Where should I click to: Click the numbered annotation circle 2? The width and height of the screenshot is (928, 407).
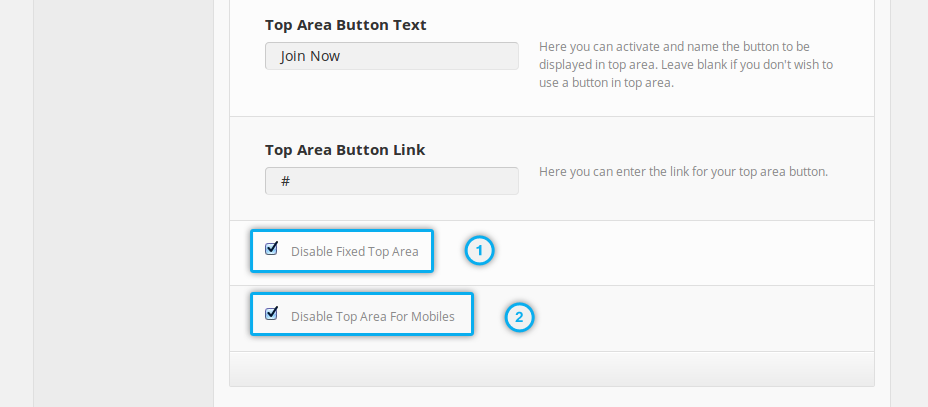[518, 317]
